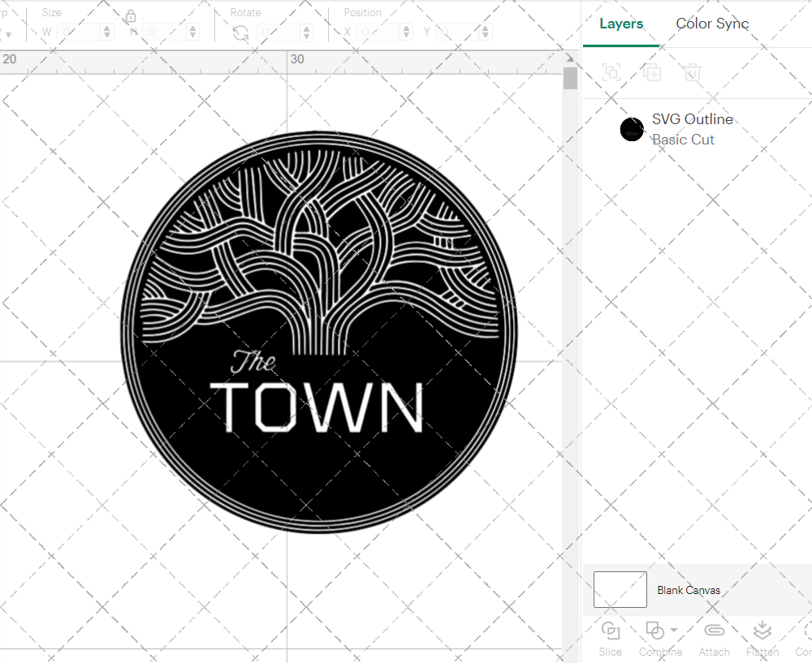Click the Group icon in Layers panel
The image size is (812, 663).
point(611,73)
